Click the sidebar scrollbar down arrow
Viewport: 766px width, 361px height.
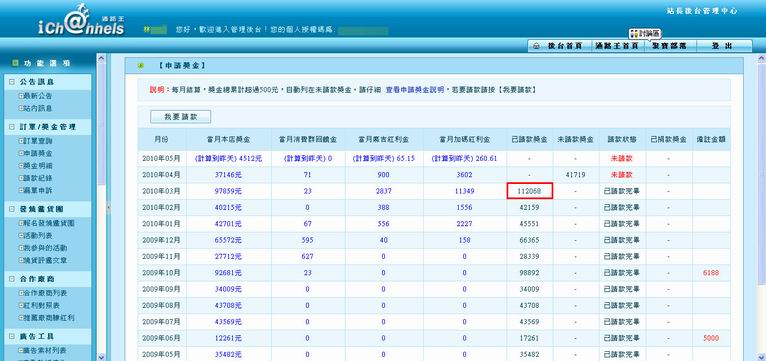point(102,357)
